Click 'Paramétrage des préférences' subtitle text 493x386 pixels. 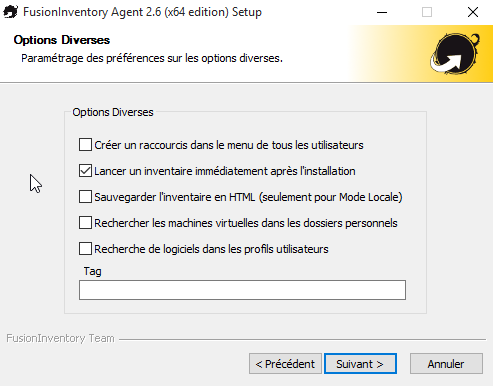coord(152,58)
